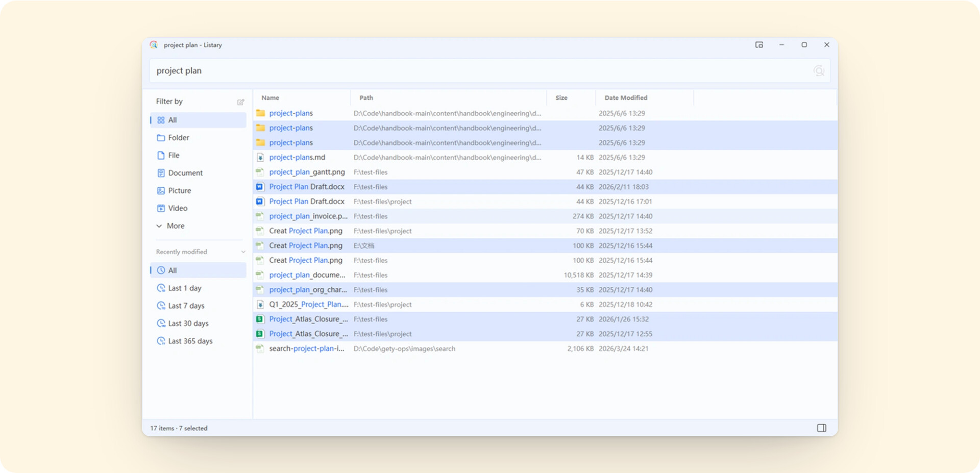Click the green spreadsheet icon of Project_Atlas_Closure in F:\test-files\project
Image resolution: width=980 pixels, height=473 pixels.
click(260, 334)
